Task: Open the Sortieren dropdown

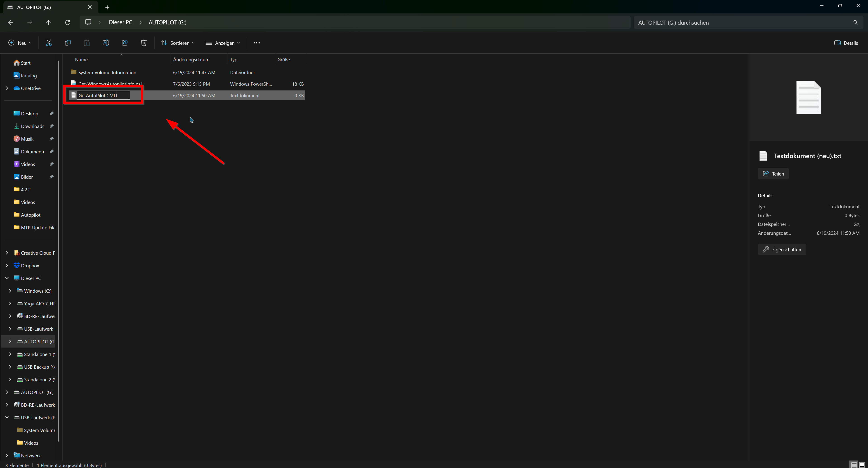Action: click(178, 43)
